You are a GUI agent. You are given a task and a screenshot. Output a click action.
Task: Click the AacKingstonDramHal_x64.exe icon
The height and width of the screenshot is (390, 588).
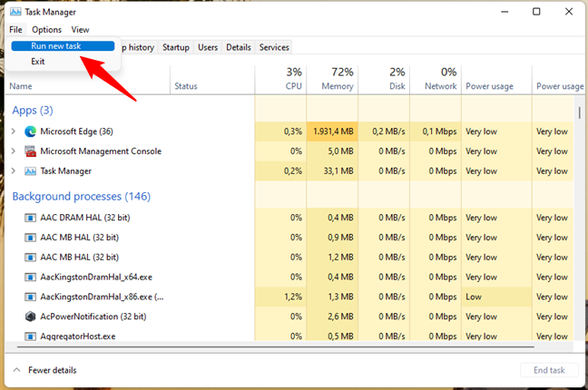click(30, 278)
